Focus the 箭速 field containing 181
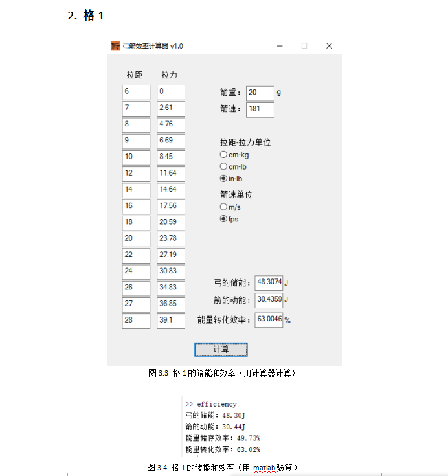This screenshot has width=448, height=476. 260,110
